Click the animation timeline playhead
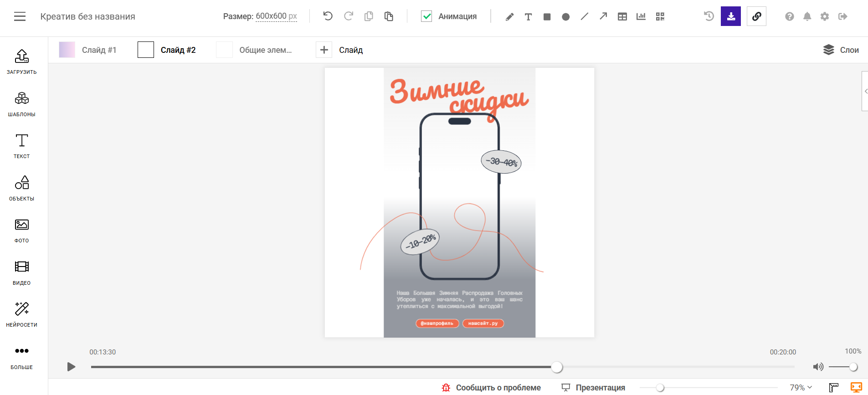The width and height of the screenshot is (868, 395). pyautogui.click(x=557, y=367)
